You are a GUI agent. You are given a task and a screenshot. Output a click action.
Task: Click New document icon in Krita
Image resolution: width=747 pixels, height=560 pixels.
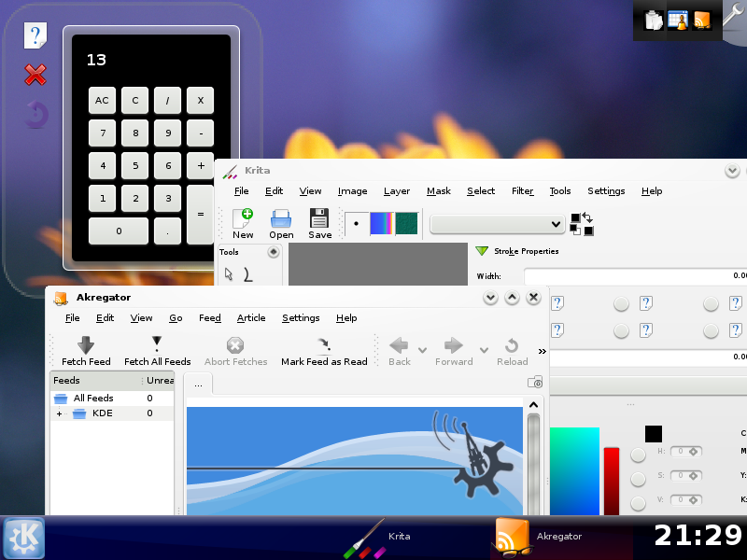(x=243, y=224)
